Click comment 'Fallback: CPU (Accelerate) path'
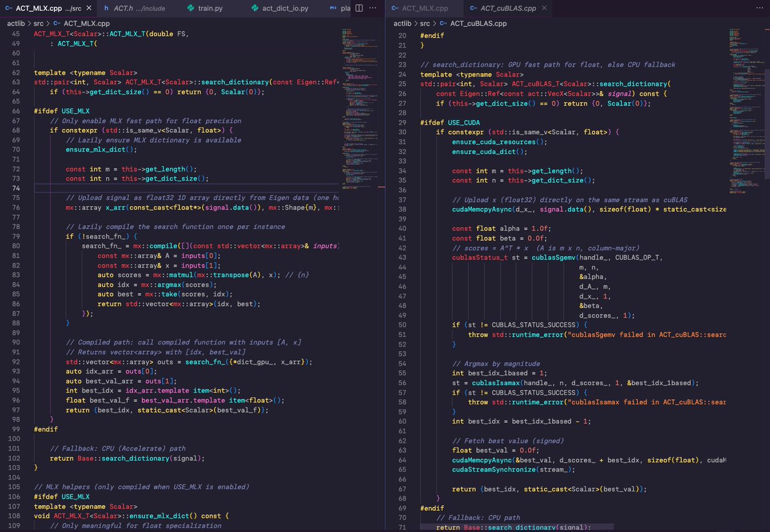The image size is (770, 532). click(117, 449)
